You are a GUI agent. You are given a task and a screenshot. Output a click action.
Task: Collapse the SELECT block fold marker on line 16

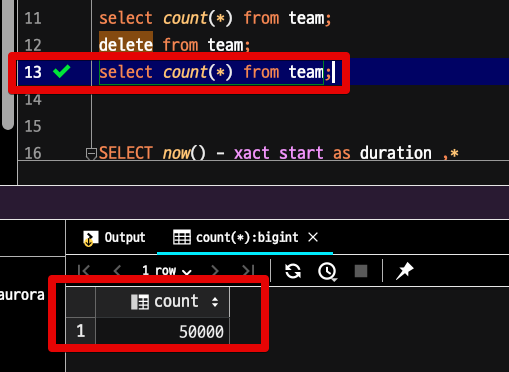(91, 154)
